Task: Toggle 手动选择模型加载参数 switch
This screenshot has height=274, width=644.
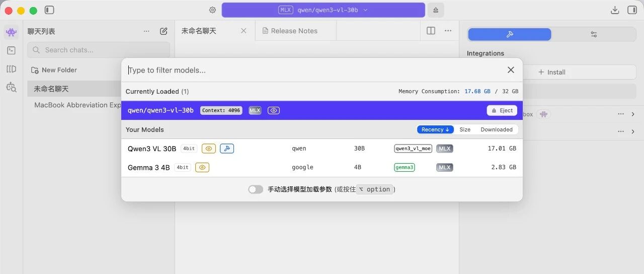Action: (x=256, y=189)
